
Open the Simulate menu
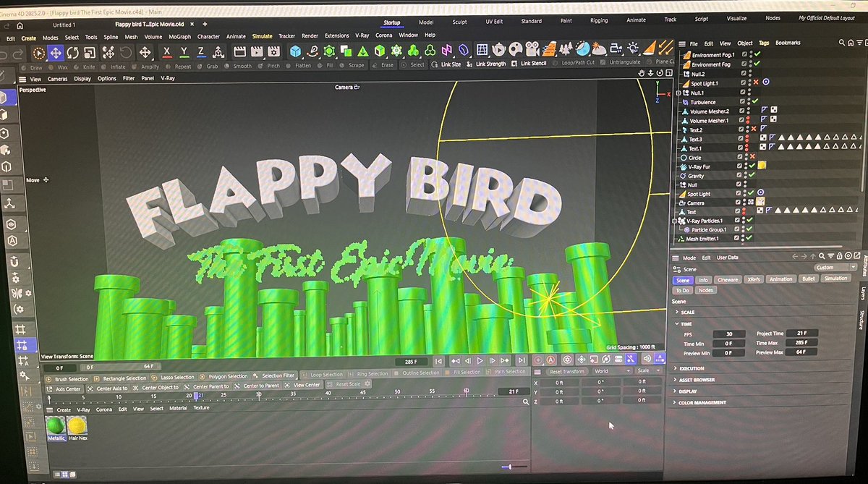coord(263,35)
